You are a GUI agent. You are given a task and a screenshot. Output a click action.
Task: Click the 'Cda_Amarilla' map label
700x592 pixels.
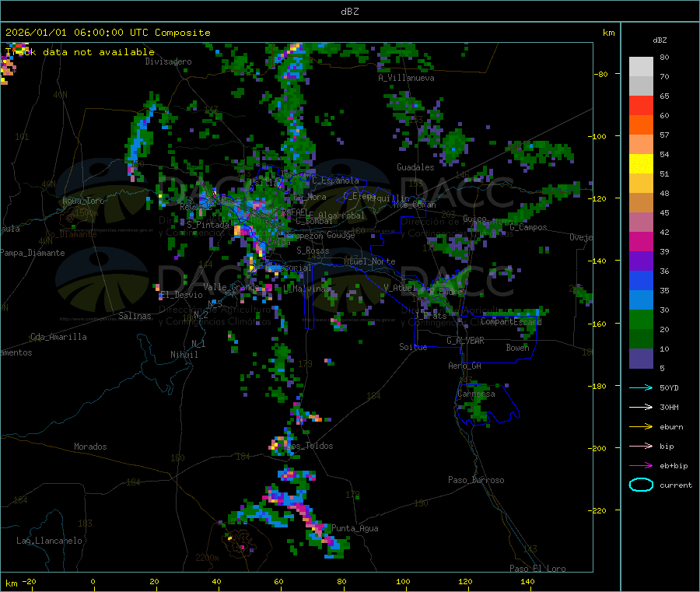(x=58, y=337)
